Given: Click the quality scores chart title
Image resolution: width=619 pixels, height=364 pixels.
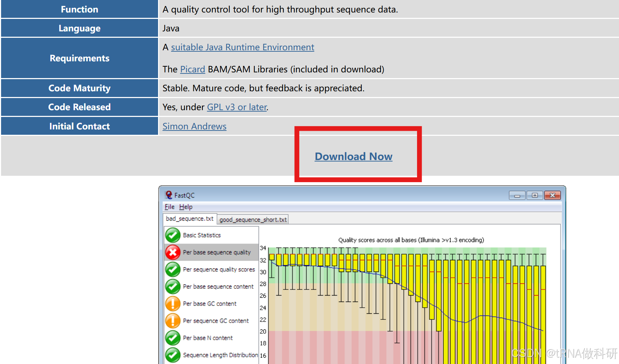Looking at the screenshot, I should [x=411, y=240].
